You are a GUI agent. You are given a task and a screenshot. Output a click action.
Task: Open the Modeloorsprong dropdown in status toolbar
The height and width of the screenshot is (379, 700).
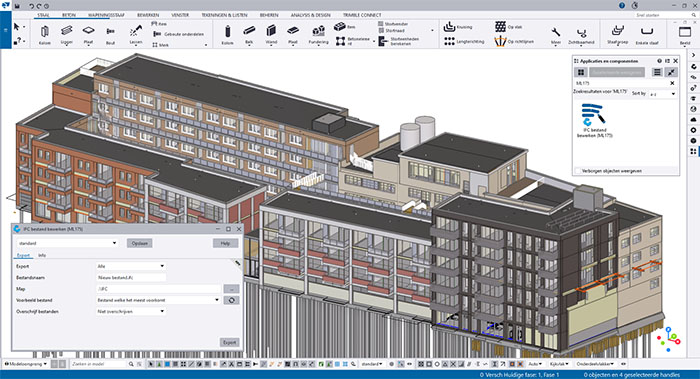point(25,364)
